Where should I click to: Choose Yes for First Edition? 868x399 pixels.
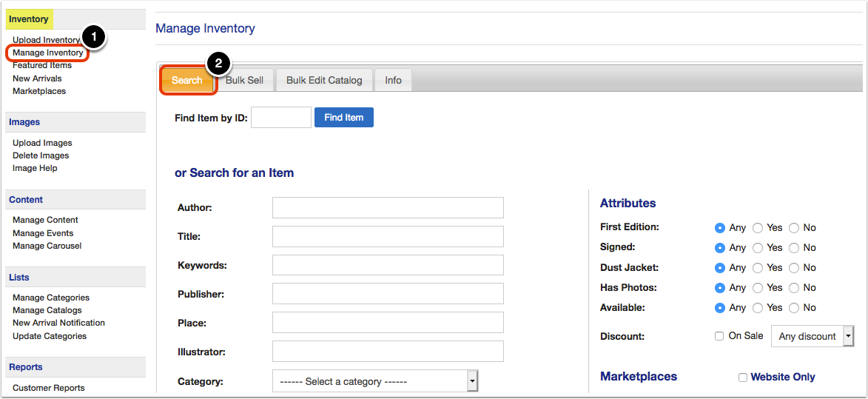(x=758, y=228)
